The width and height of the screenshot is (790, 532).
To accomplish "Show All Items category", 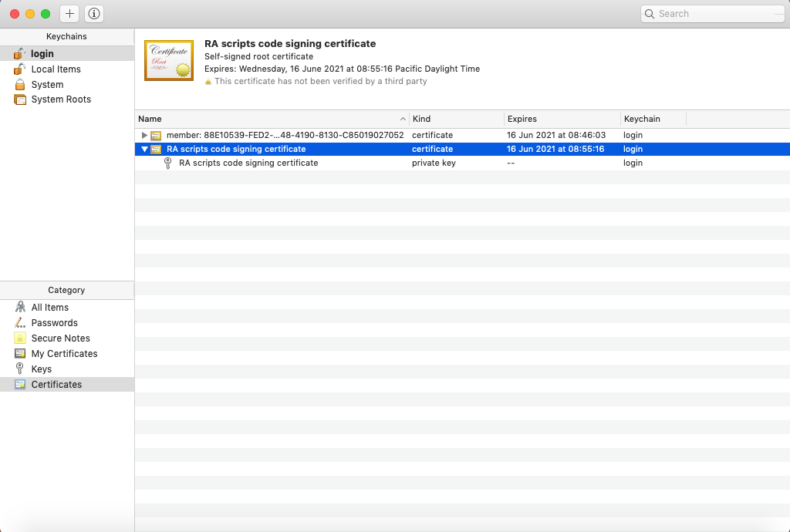I will (x=50, y=308).
